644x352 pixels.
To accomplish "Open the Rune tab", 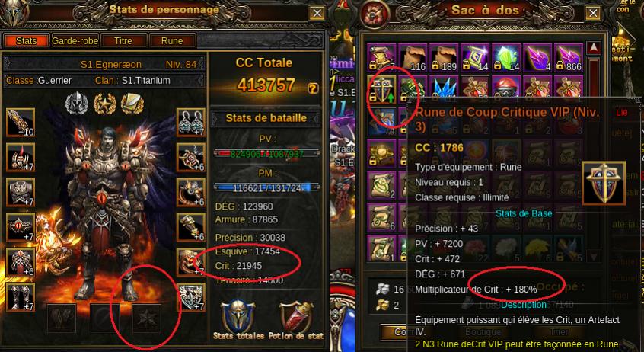I will coord(172,40).
